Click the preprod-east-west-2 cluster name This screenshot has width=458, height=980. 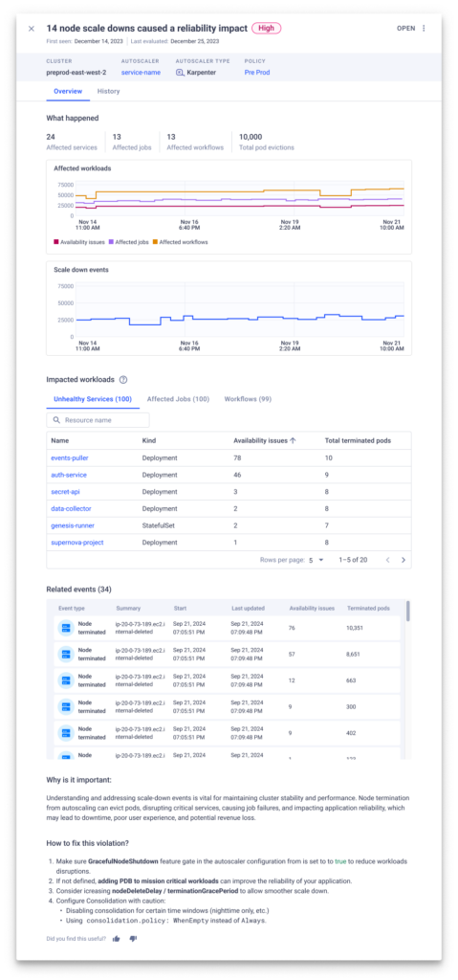coord(76,73)
